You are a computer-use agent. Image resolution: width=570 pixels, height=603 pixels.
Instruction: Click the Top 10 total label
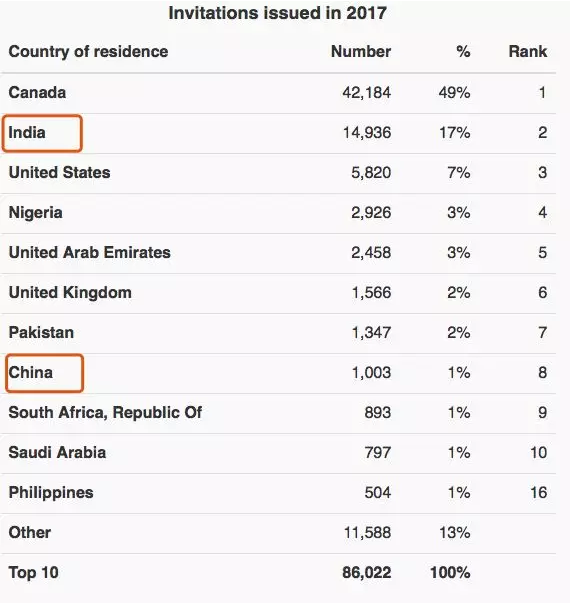pyautogui.click(x=33, y=573)
